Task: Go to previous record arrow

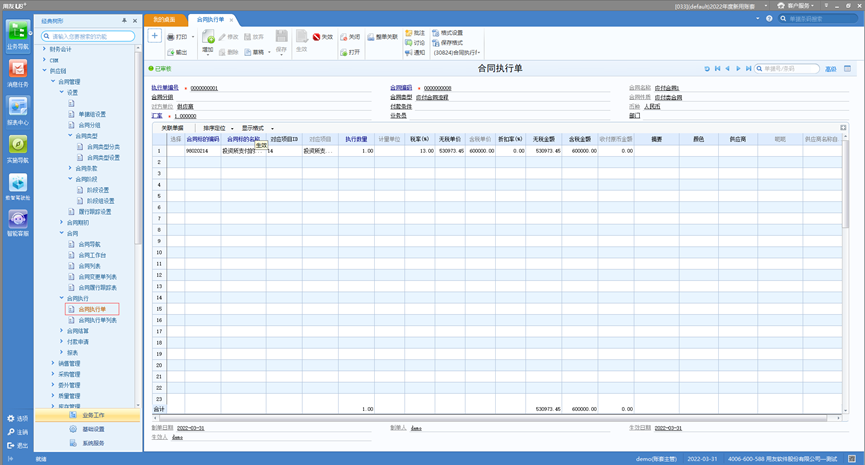Action: (728, 68)
